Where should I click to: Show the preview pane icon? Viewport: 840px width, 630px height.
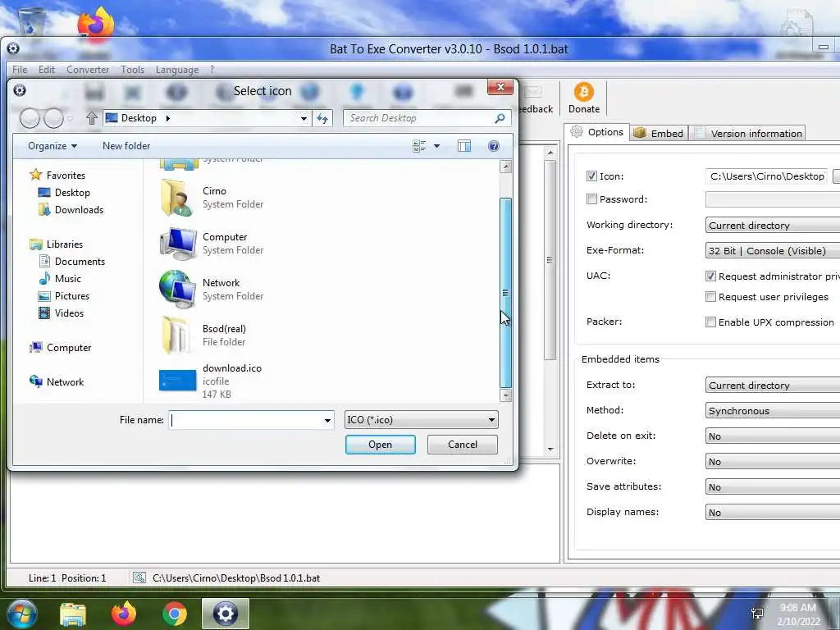pos(464,146)
